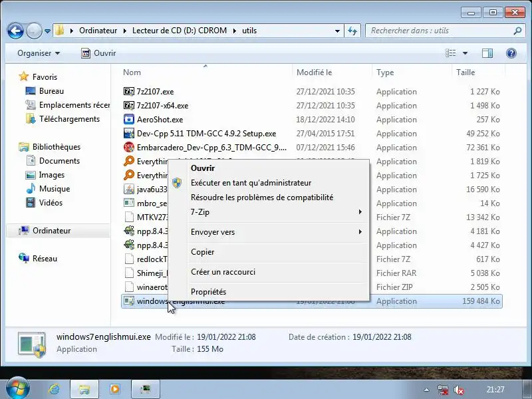Click the winaerot archive file icon
Image resolution: width=532 pixels, height=399 pixels.
pyautogui.click(x=129, y=287)
